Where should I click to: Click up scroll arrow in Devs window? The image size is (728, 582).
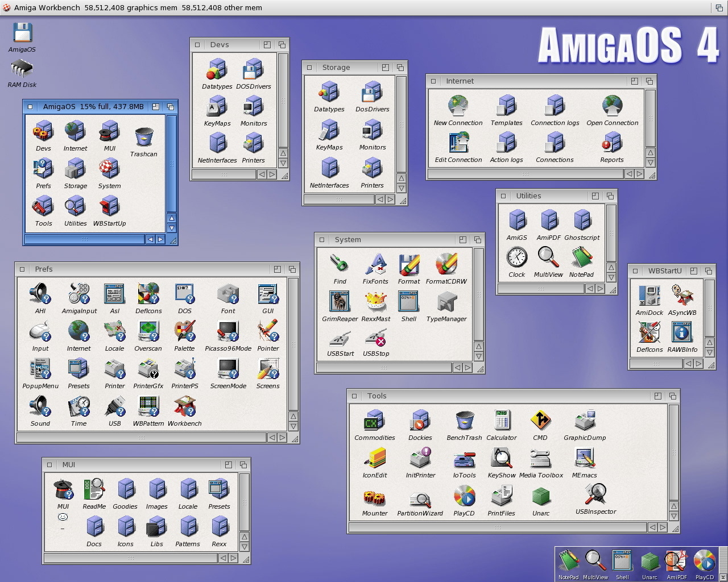click(x=283, y=153)
